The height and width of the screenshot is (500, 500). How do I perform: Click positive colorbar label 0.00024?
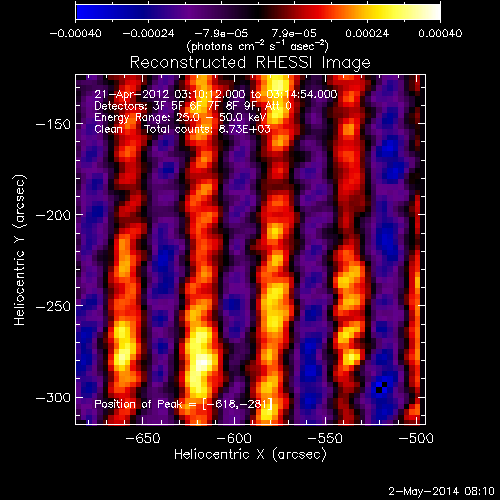(367, 33)
